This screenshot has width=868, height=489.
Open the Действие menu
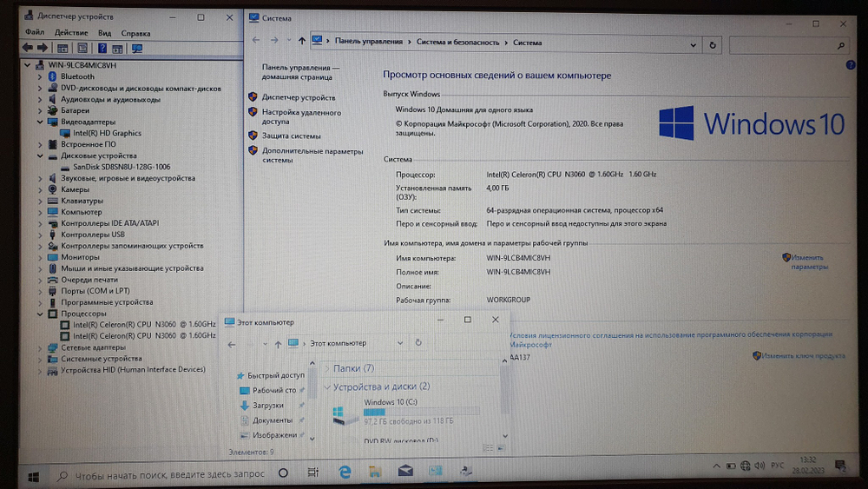click(x=71, y=33)
